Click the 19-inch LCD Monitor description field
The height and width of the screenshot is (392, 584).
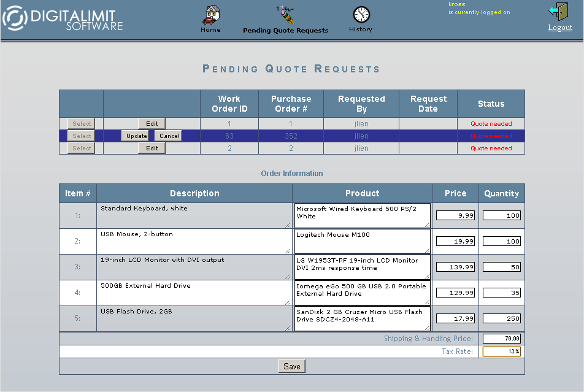click(194, 267)
